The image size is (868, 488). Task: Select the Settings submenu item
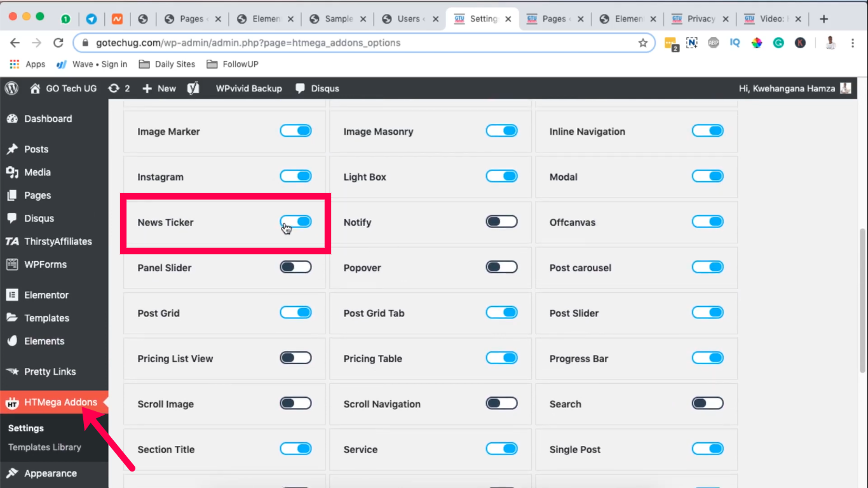[x=26, y=428]
